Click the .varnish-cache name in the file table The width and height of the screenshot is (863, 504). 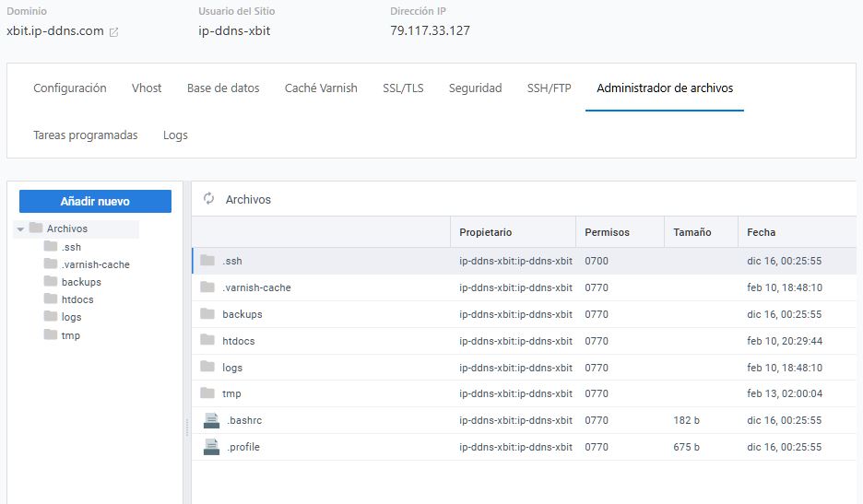click(256, 287)
